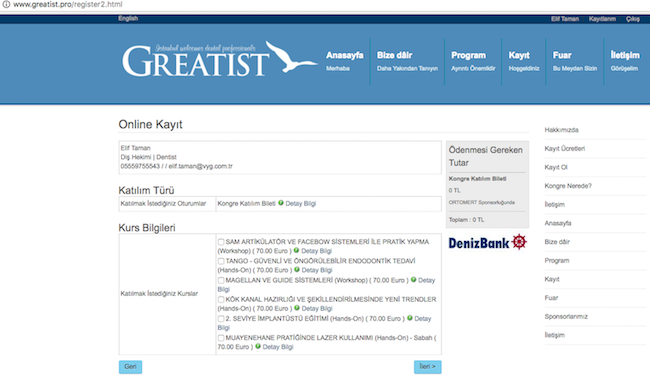Open Kongre Nerede? in the sidebar

[568, 186]
